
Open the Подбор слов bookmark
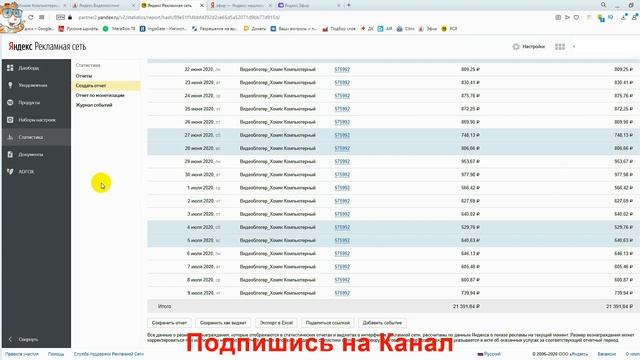(x=339, y=29)
